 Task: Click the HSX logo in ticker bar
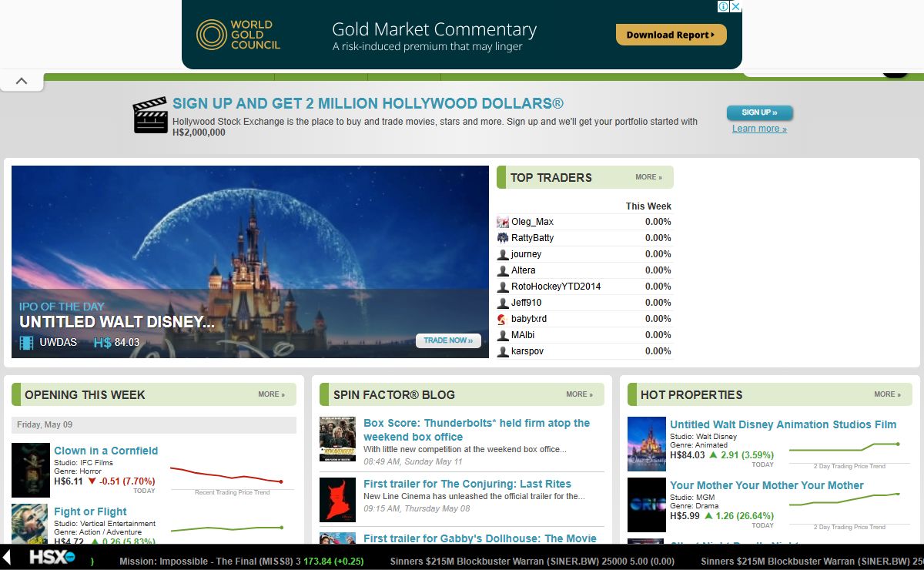tap(52, 556)
